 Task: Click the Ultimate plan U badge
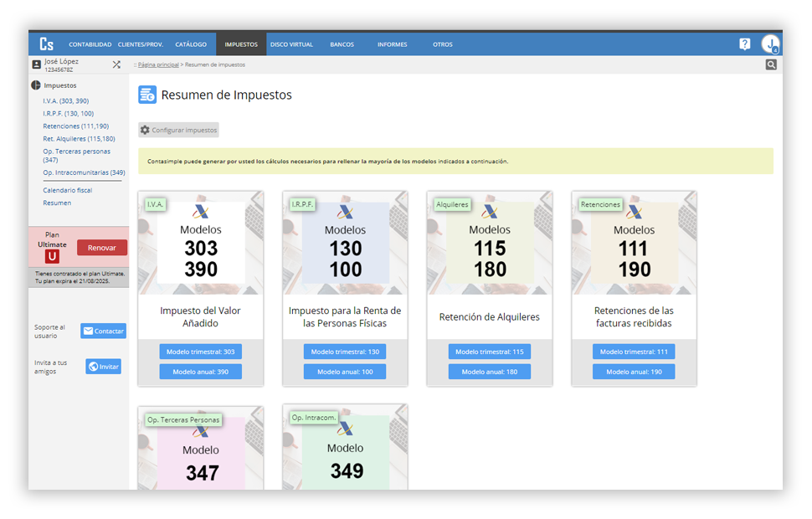(x=52, y=256)
